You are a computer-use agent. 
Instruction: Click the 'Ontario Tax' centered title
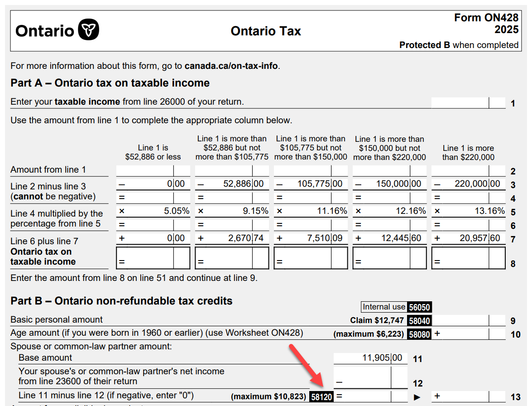pos(266,31)
